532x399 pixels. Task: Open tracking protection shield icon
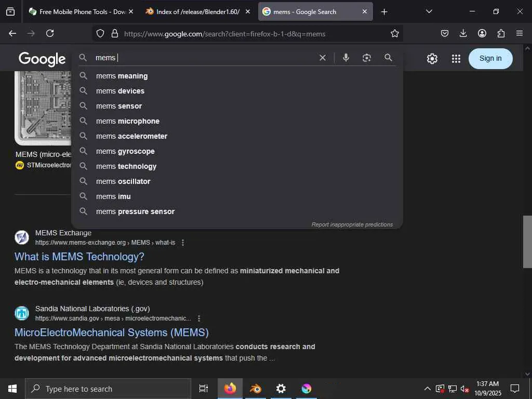(x=100, y=33)
